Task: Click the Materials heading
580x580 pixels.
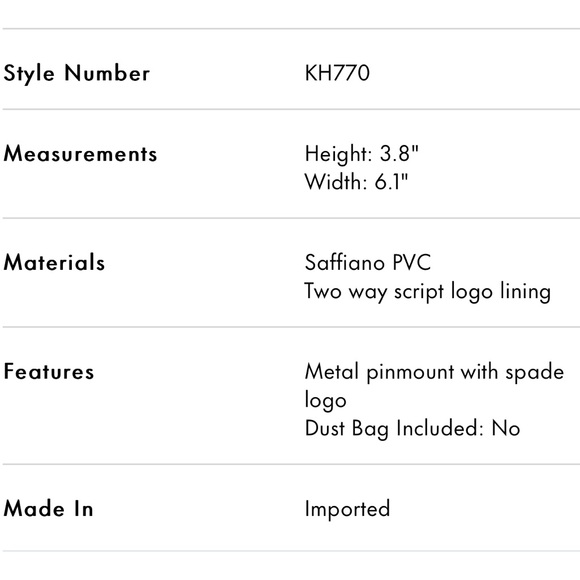Action: pos(54,262)
